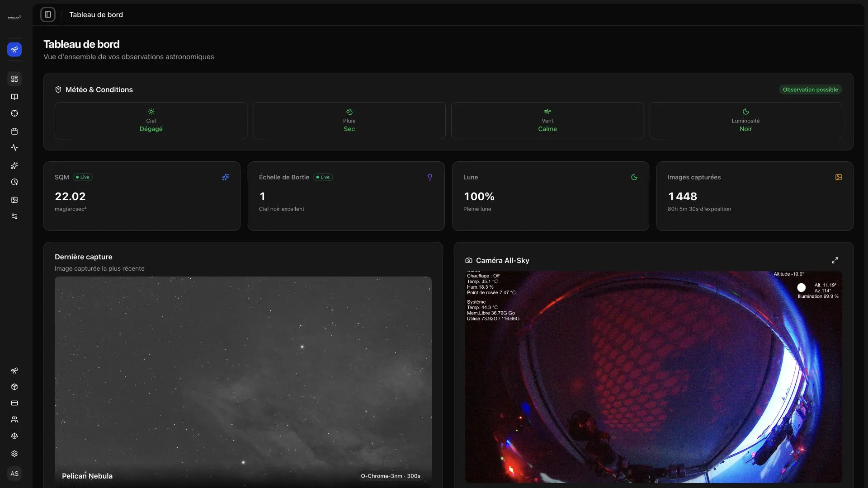Select the Pluie Sec condition card

349,121
